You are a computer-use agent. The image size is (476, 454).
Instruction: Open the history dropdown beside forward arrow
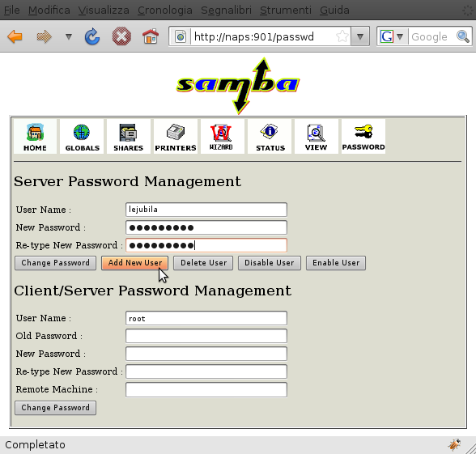point(69,37)
